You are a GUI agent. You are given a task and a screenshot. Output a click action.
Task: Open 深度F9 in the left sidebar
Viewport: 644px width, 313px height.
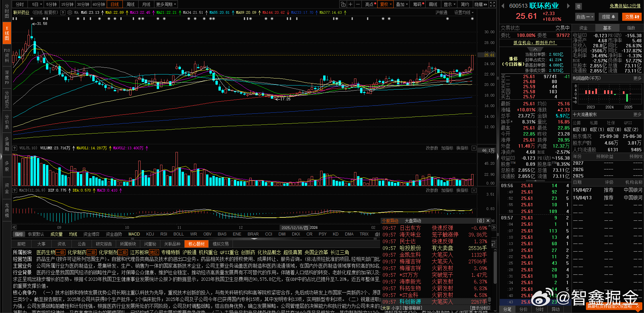(x=7, y=77)
